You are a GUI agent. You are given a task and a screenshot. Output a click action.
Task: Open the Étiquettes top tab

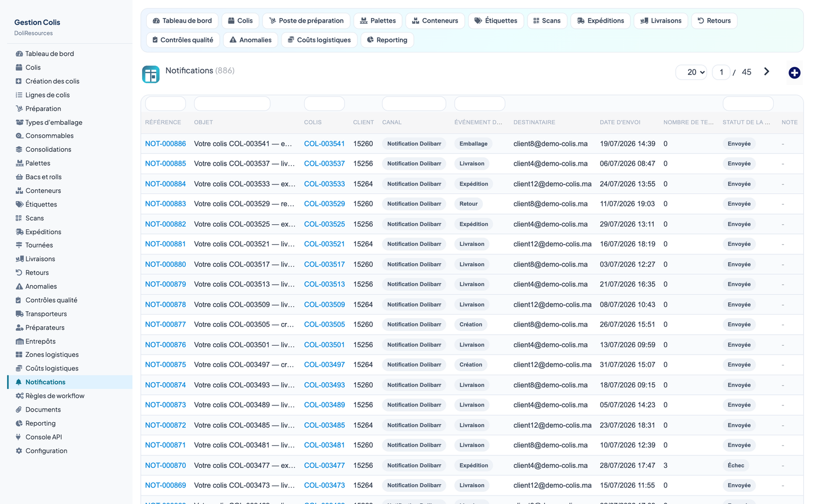point(496,21)
